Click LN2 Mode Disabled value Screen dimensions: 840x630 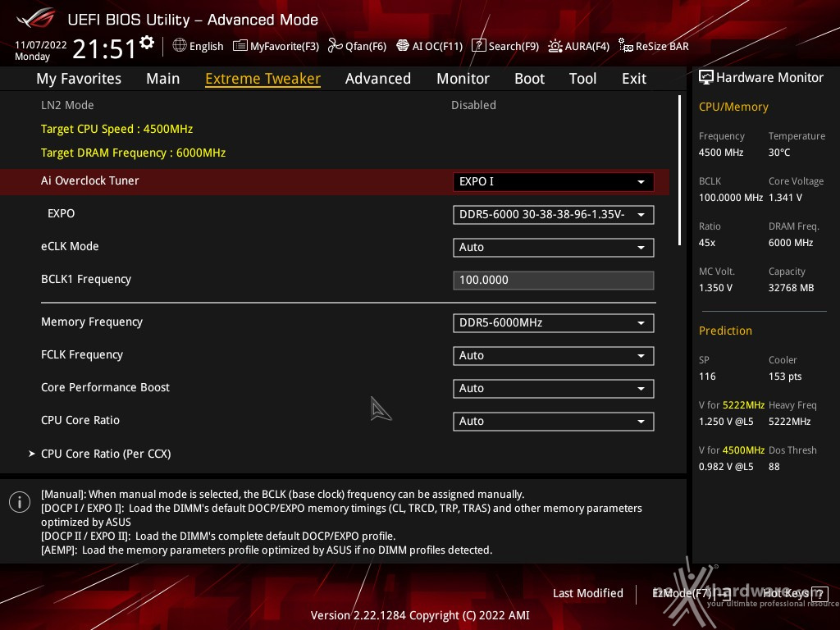[x=473, y=105]
